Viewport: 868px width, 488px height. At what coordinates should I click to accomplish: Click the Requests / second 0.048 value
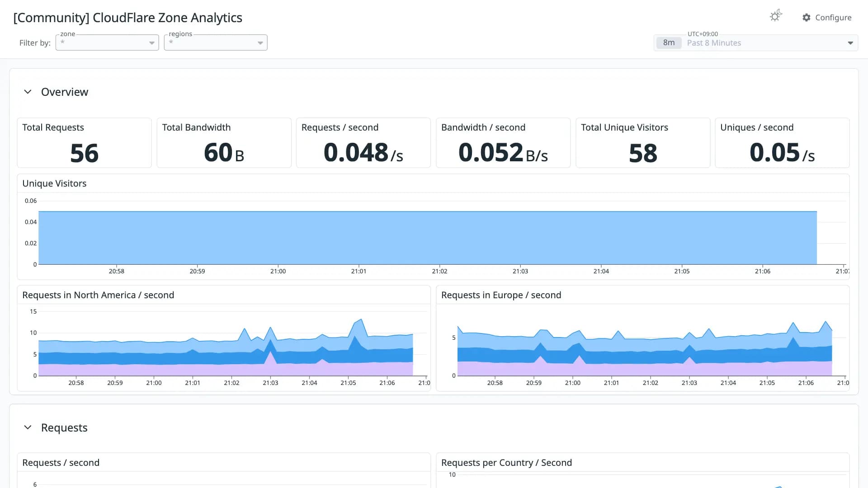coord(363,153)
